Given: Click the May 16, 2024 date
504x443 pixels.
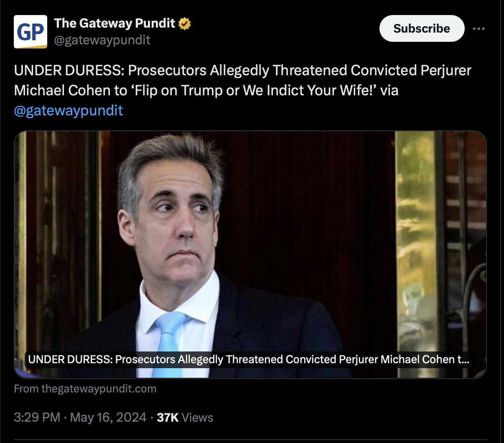Looking at the screenshot, I should click(108, 418).
